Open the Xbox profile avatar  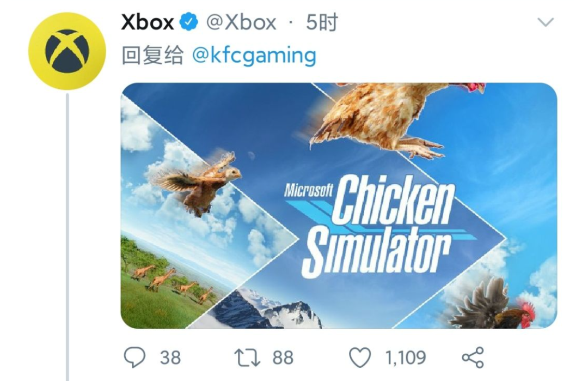point(67,51)
